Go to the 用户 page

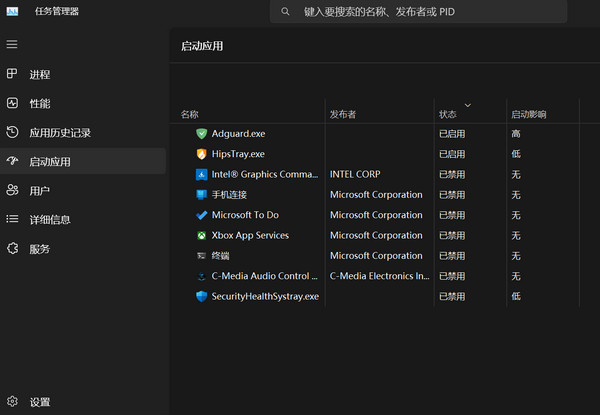point(83,190)
